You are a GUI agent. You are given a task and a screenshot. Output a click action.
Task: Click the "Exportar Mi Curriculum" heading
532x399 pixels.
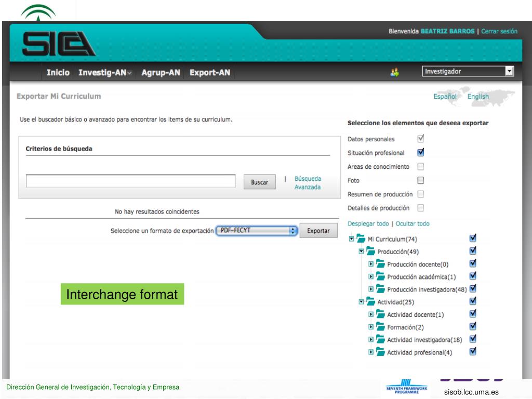[59, 96]
